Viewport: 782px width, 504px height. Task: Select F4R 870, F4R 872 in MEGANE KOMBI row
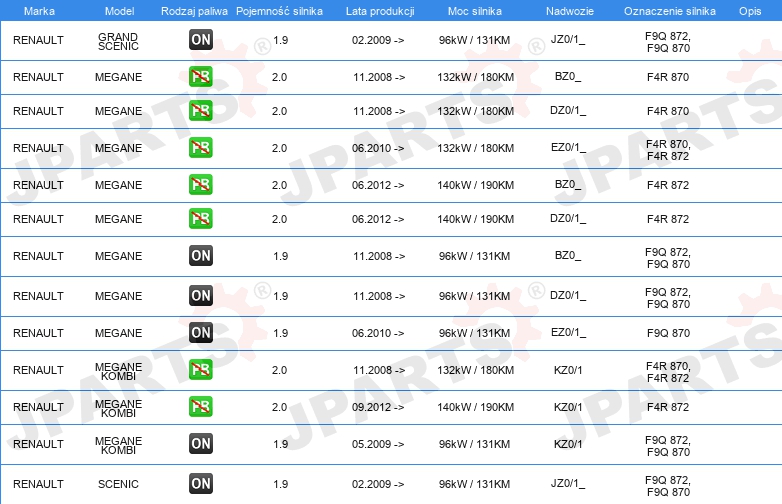click(x=668, y=372)
